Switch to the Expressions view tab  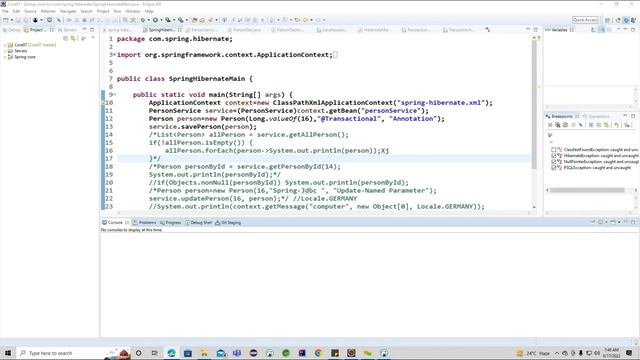pos(596,116)
